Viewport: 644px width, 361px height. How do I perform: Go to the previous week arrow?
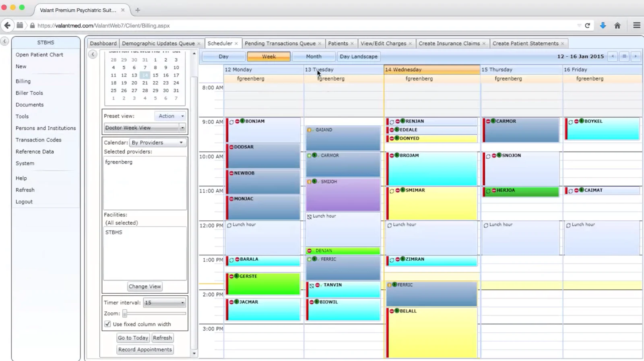[613, 56]
